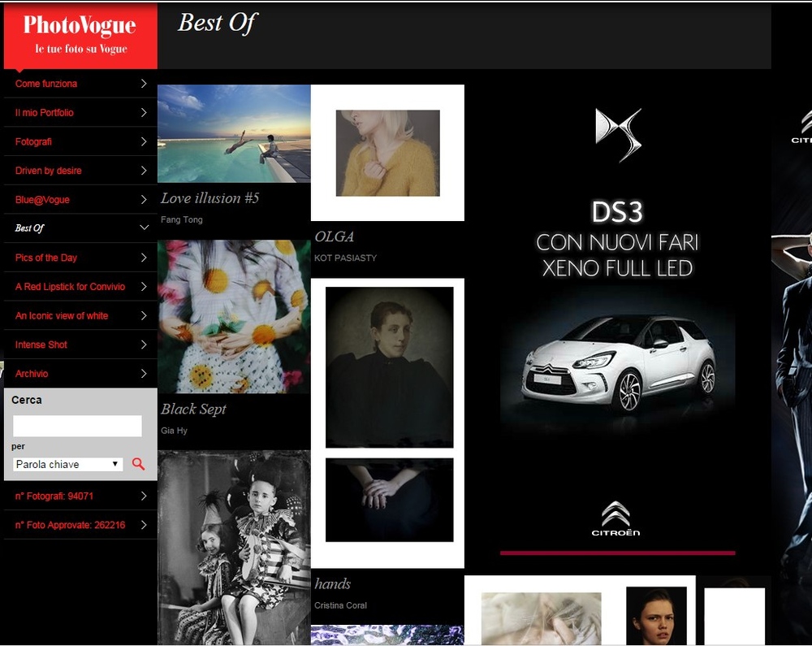Screen dimensions: 812x646
Task: Click the Citroën logo in the ad
Action: point(615,518)
